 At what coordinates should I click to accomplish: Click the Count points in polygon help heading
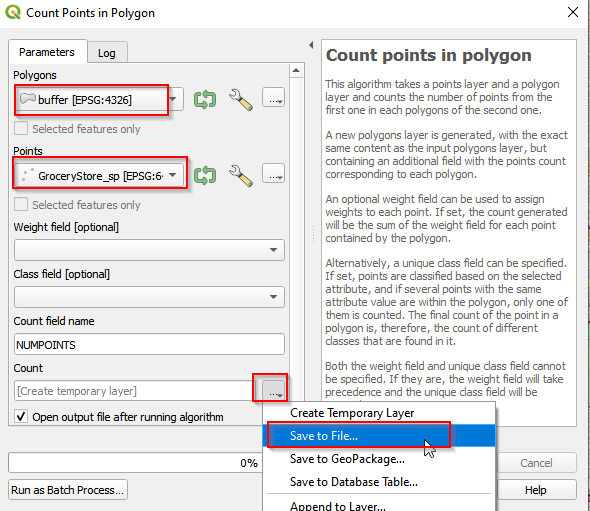pyautogui.click(x=429, y=55)
